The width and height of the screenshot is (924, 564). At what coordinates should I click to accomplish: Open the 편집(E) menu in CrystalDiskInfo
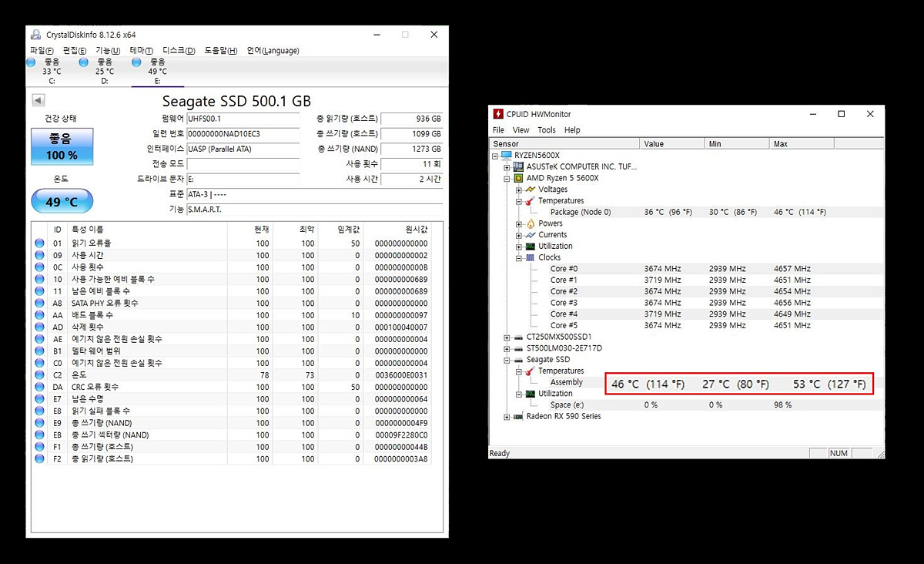coord(74,51)
